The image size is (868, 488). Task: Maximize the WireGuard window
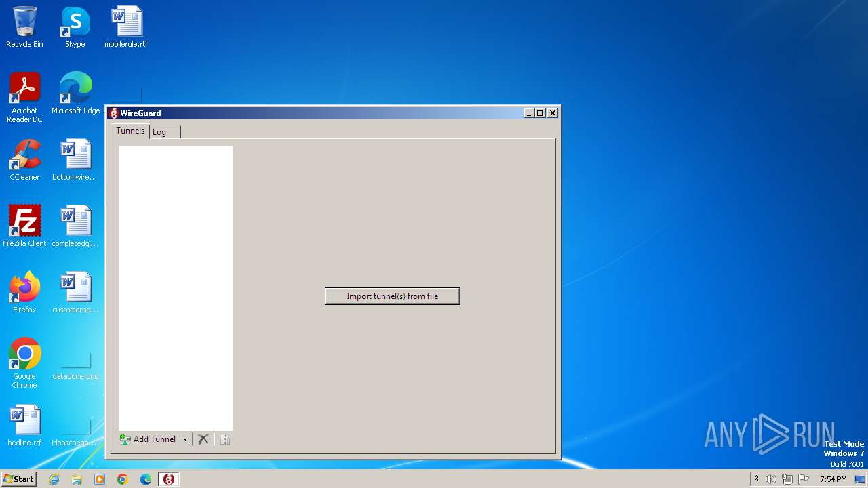(540, 113)
